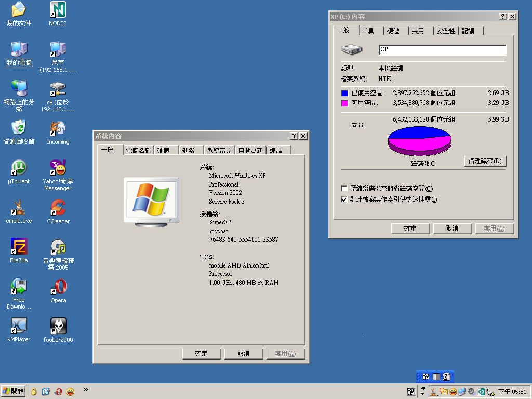Expand the Quick Launch overflow chevron
This screenshot has width=532, height=399.
pos(86,390)
